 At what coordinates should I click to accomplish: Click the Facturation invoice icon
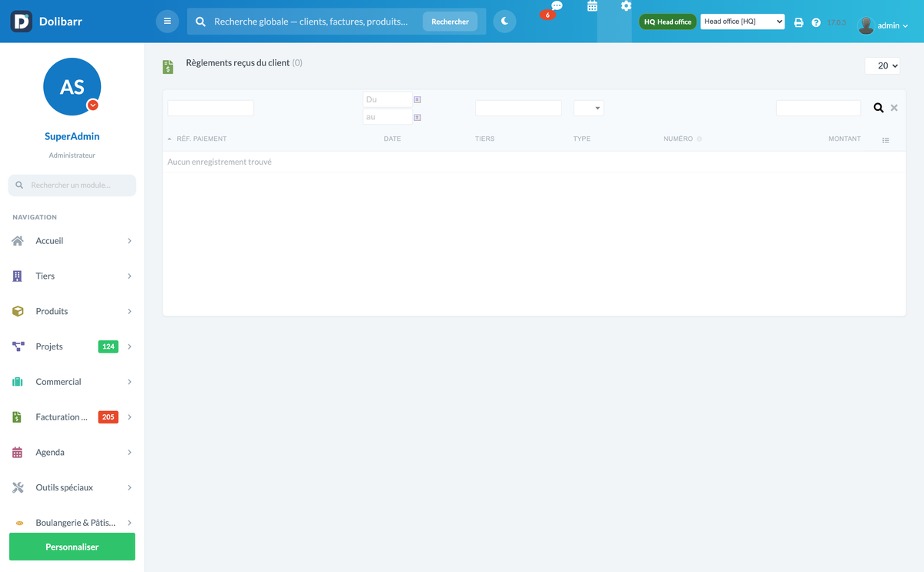pyautogui.click(x=17, y=417)
